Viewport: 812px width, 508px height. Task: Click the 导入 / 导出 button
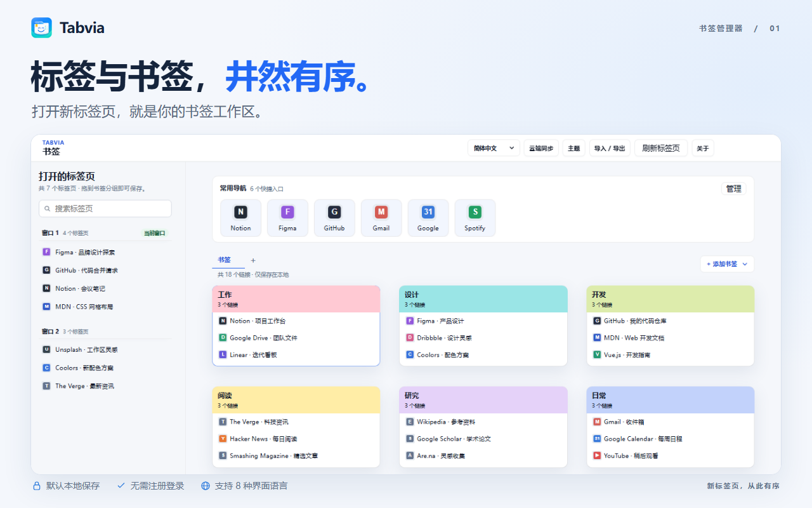click(x=610, y=148)
